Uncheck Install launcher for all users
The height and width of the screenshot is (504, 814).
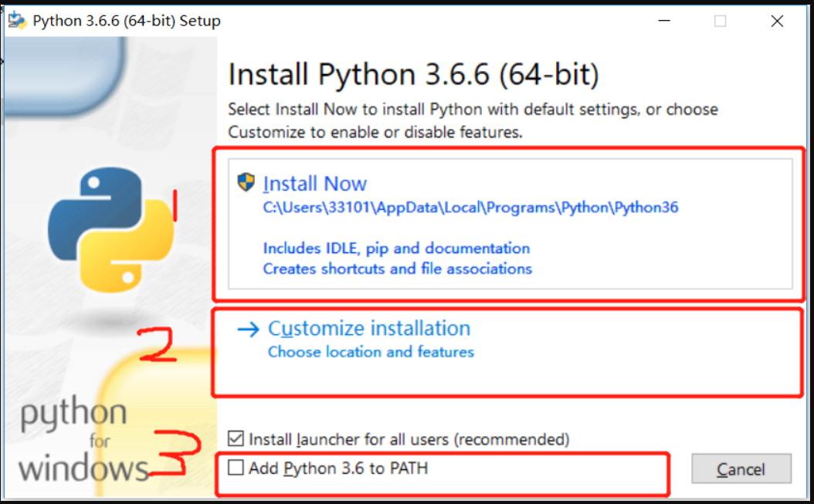(x=236, y=438)
